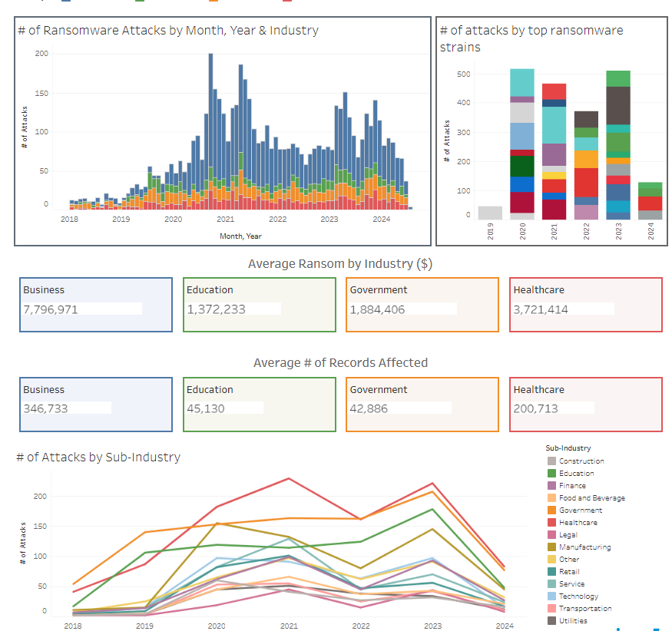This screenshot has width=672, height=631.
Task: Click the Utilities legend color swatch
Action: [x=551, y=621]
